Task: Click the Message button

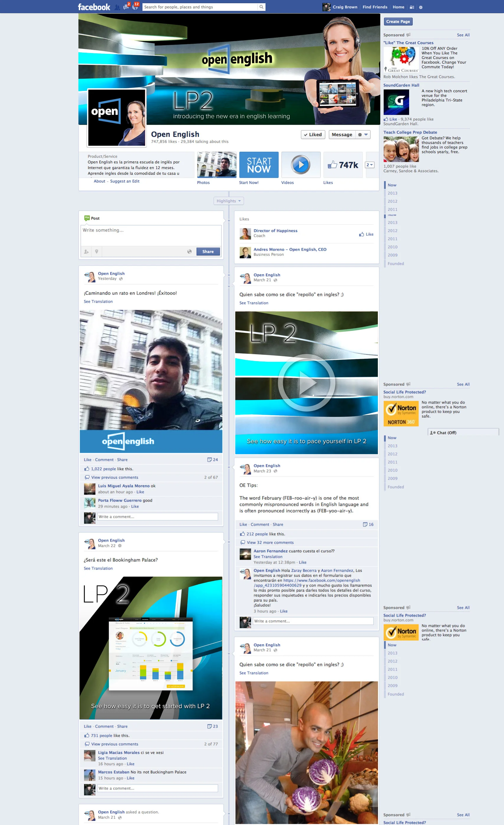Action: (342, 135)
